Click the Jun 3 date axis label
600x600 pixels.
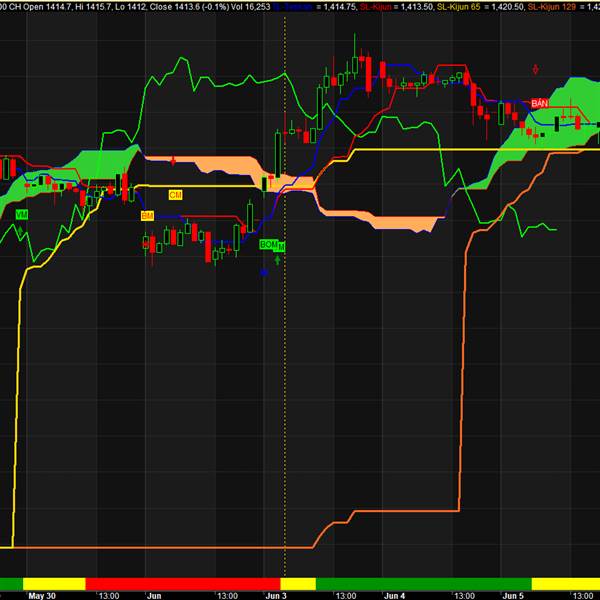(x=276, y=596)
